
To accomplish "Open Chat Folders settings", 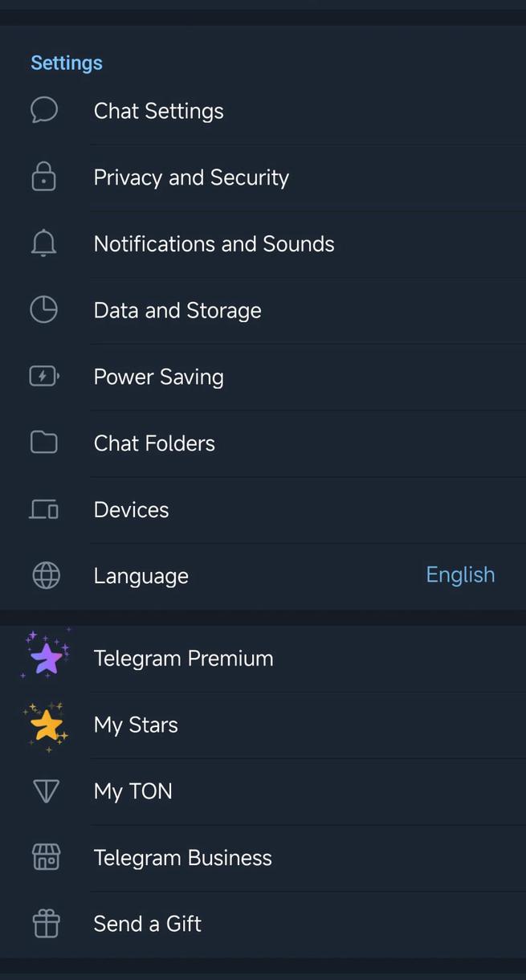I will click(154, 443).
